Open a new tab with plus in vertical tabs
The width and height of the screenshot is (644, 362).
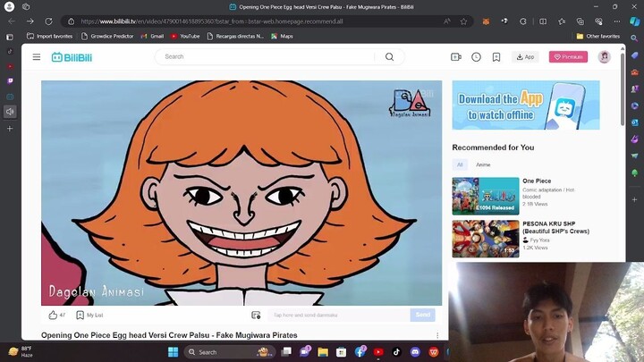(10, 129)
